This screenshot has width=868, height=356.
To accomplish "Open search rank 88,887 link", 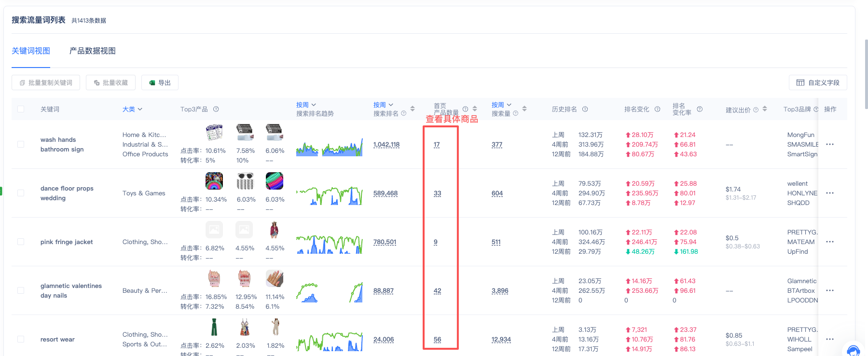I will (384, 291).
